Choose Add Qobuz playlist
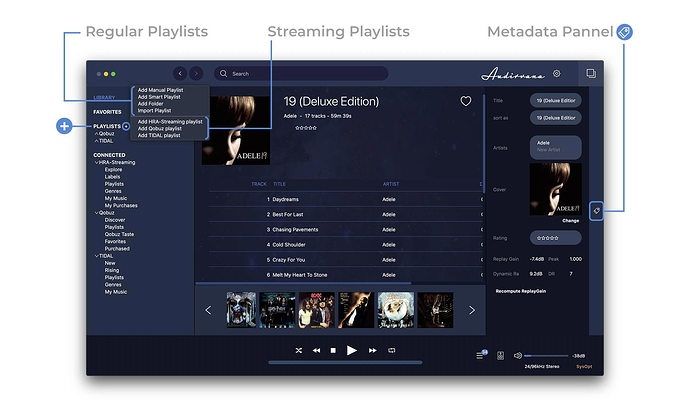This screenshot has width=690, height=409. pos(159,129)
